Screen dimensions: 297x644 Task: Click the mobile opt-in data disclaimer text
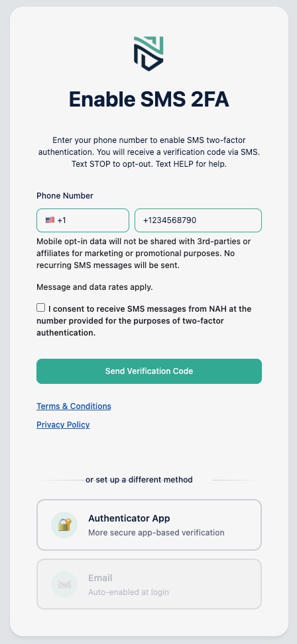pyautogui.click(x=144, y=253)
